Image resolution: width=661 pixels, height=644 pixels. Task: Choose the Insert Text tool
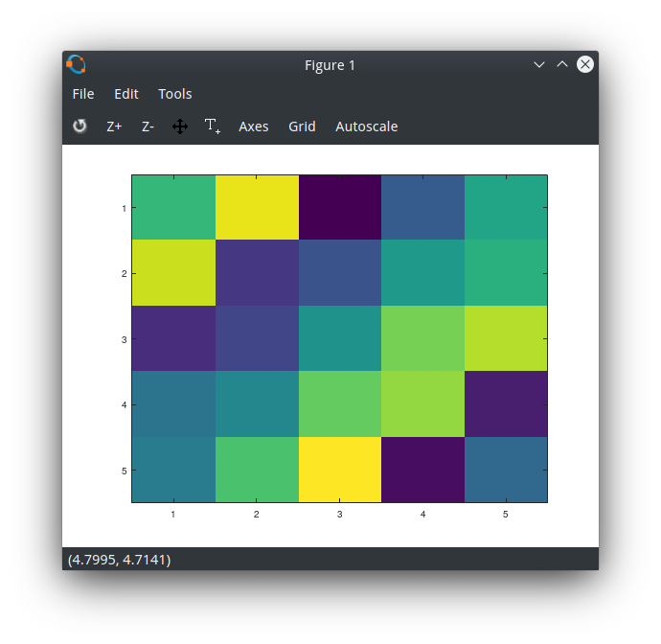pyautogui.click(x=213, y=126)
